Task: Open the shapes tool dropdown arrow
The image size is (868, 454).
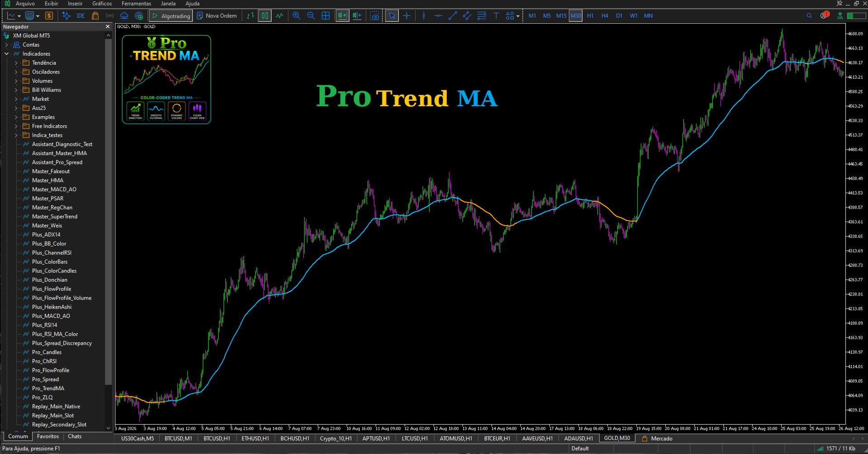Action: 518,16
